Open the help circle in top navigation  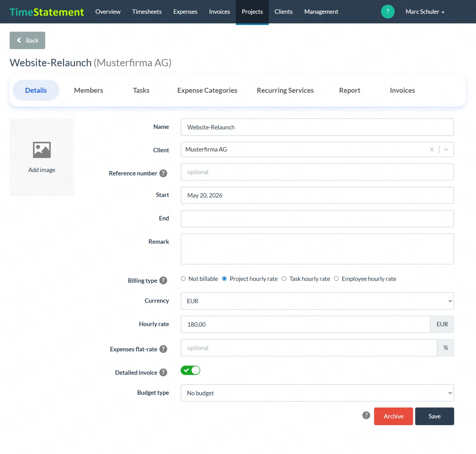pos(388,12)
